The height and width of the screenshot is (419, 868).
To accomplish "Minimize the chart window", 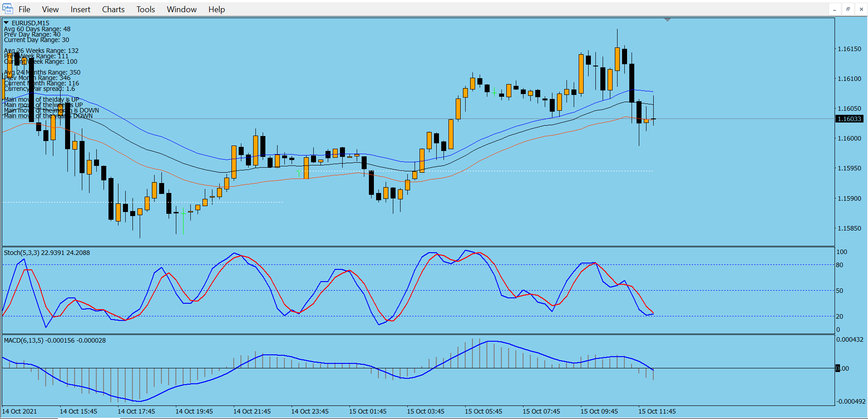I will point(835,9).
